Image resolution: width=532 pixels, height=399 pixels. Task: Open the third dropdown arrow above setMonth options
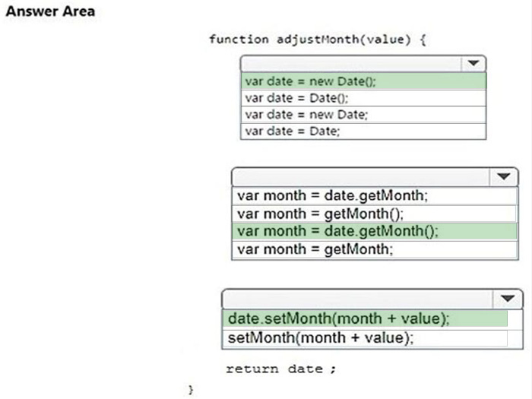508,299
